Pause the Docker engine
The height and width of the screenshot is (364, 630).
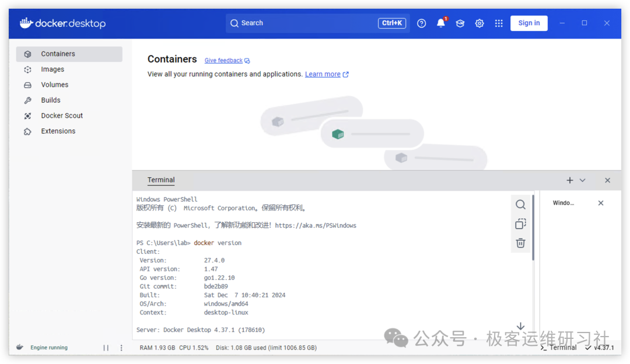(106, 348)
